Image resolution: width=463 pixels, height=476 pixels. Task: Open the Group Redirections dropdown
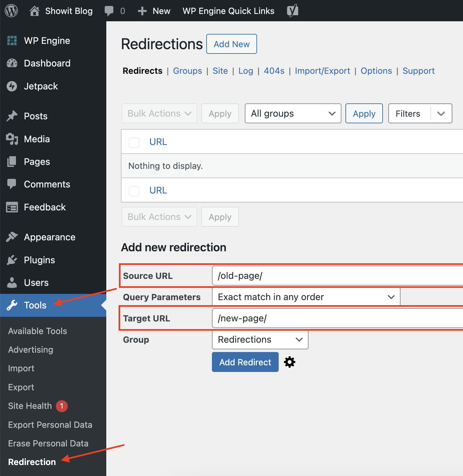coord(260,339)
